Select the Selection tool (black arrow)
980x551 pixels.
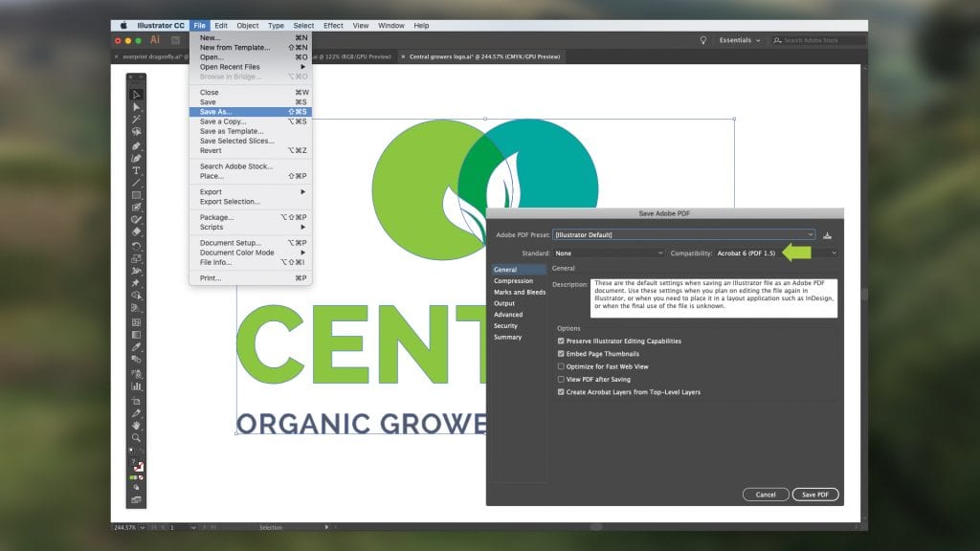[136, 95]
